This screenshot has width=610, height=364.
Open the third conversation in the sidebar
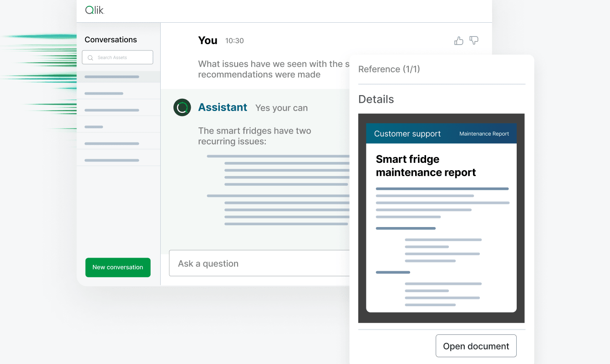tap(112, 110)
